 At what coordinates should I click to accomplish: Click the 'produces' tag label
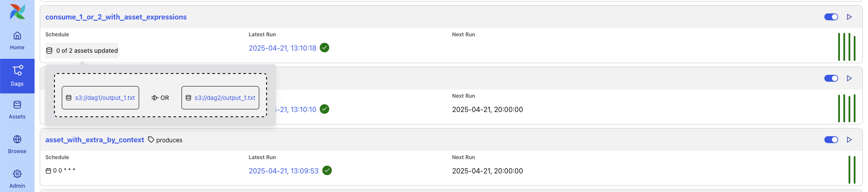(x=169, y=140)
